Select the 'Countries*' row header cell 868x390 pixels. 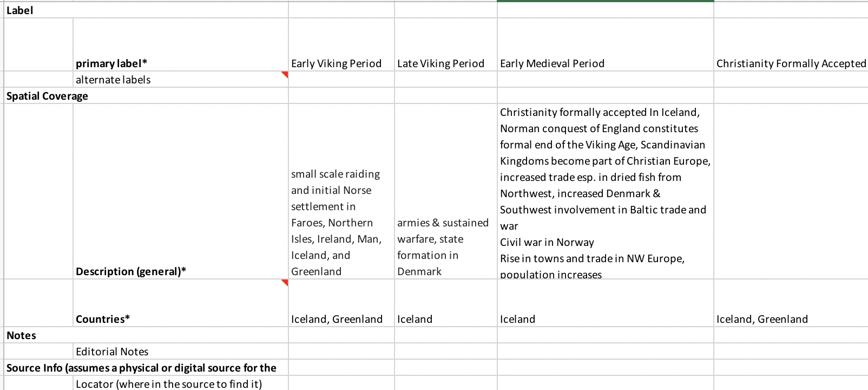[x=181, y=303]
